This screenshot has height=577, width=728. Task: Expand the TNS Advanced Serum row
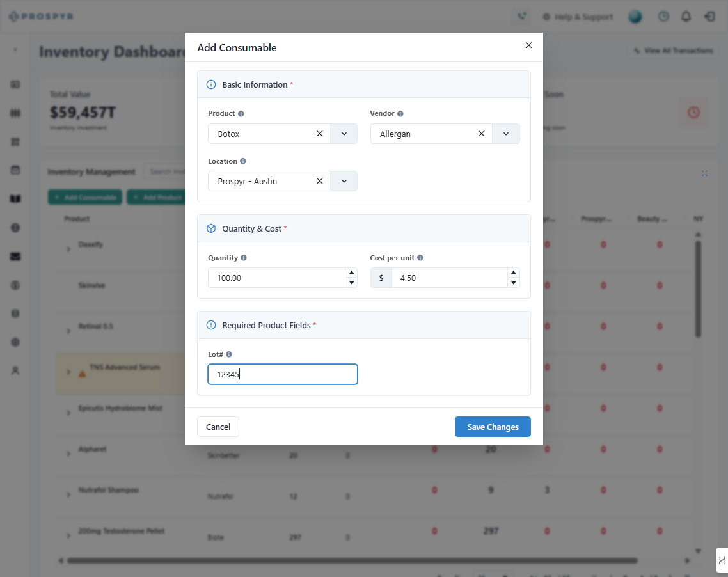(68, 372)
